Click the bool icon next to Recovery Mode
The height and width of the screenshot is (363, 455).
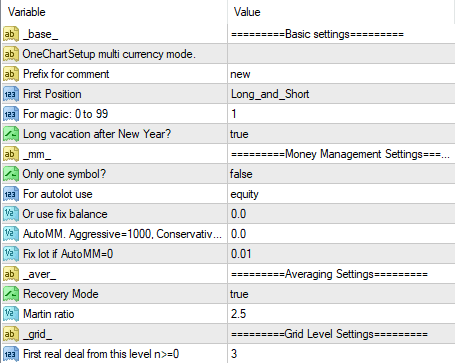point(11,294)
